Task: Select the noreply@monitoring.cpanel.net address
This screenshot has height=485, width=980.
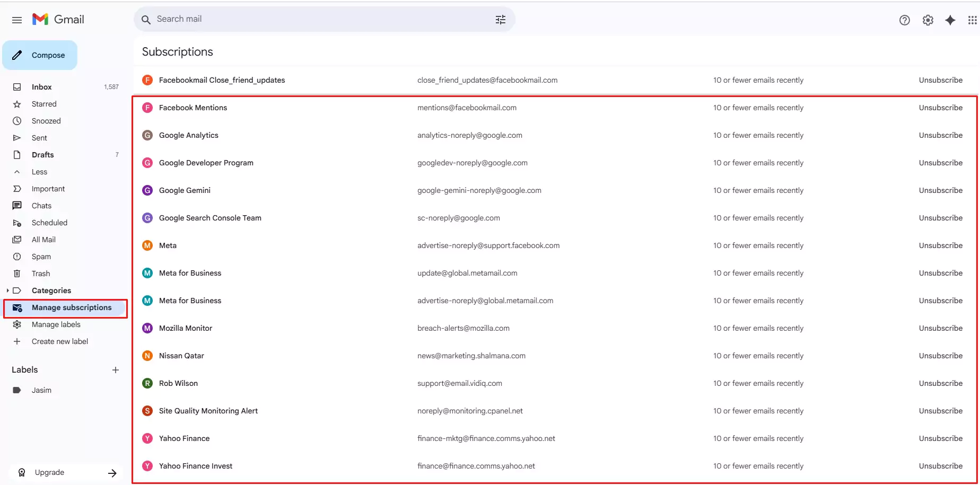Action: [470, 411]
